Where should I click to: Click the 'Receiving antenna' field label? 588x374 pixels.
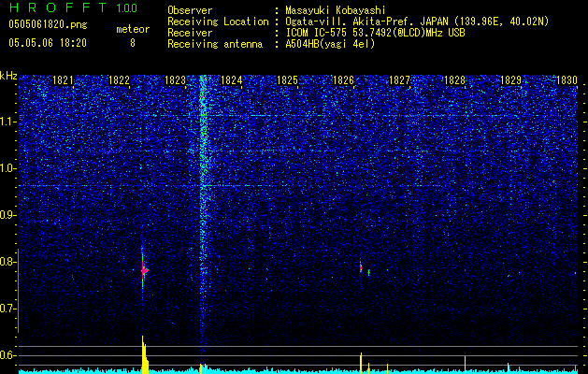pos(215,44)
